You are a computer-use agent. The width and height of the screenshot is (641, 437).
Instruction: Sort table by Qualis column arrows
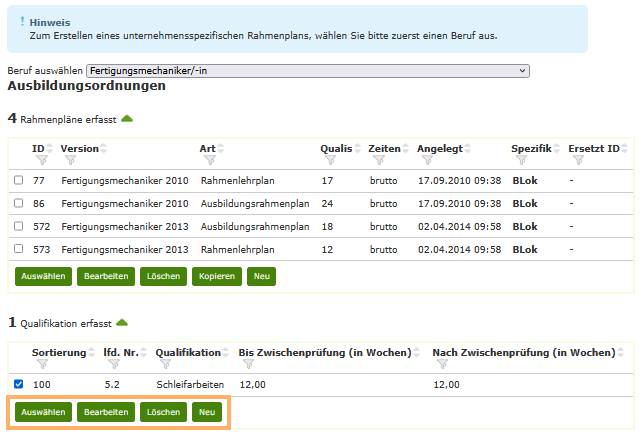coord(358,148)
